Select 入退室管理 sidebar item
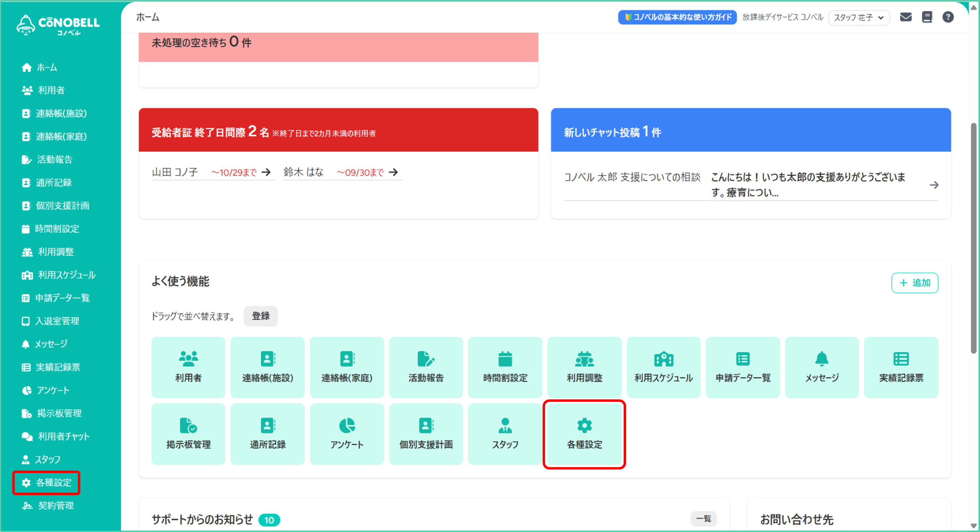 (57, 321)
